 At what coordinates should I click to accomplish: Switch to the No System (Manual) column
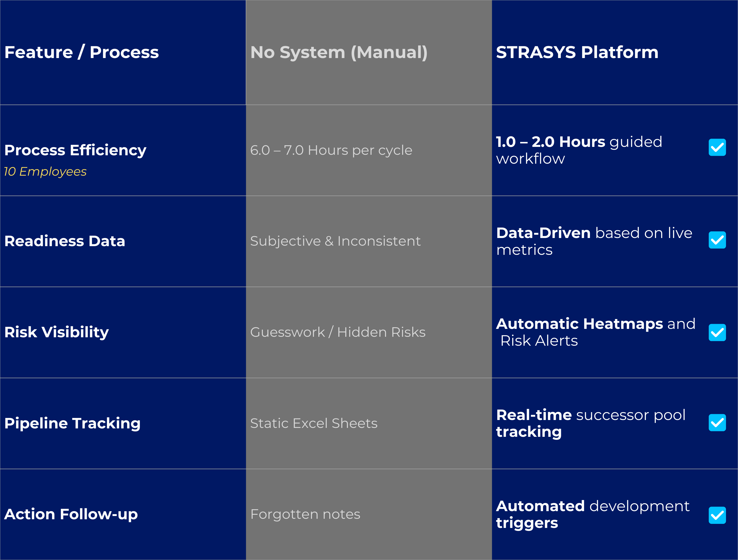click(339, 52)
